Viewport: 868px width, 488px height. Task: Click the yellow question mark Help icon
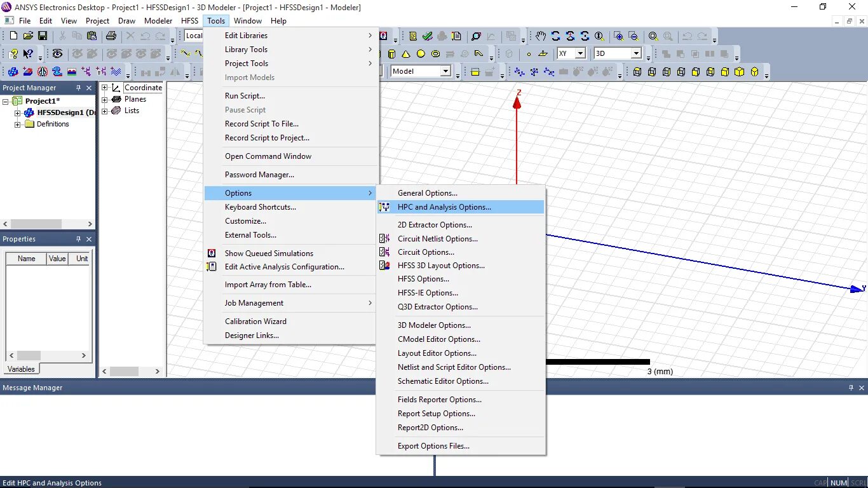coord(13,54)
